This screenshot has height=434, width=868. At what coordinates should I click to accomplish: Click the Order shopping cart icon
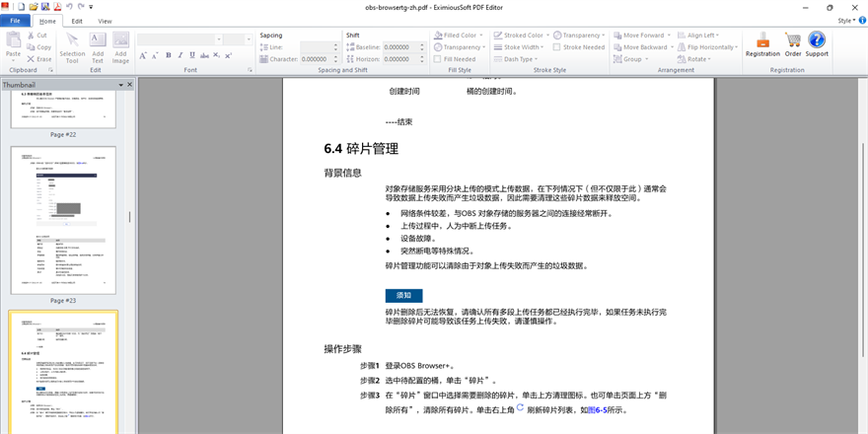(793, 43)
